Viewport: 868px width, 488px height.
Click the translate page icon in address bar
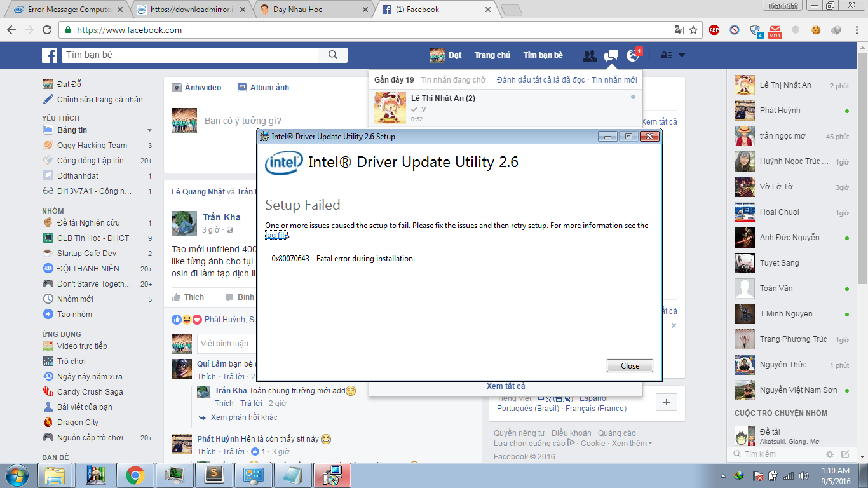679,30
